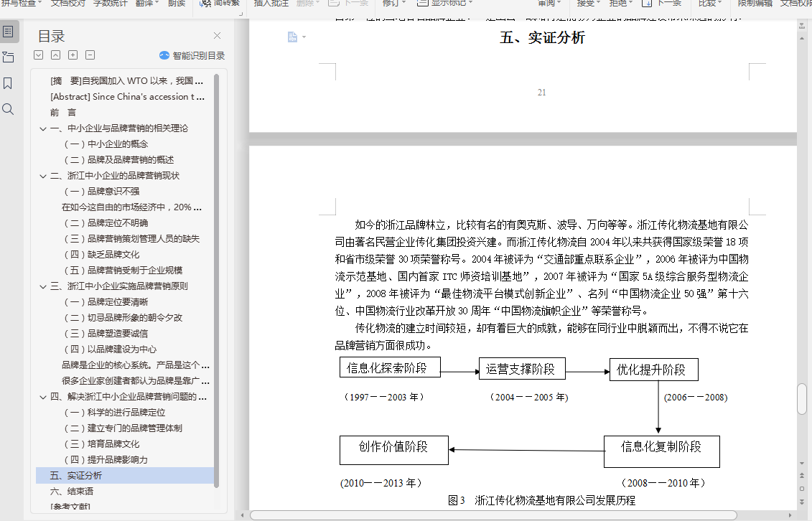Click the 五、实证分析 heading in document
Image resolution: width=812 pixels, height=521 pixels.
(541, 37)
